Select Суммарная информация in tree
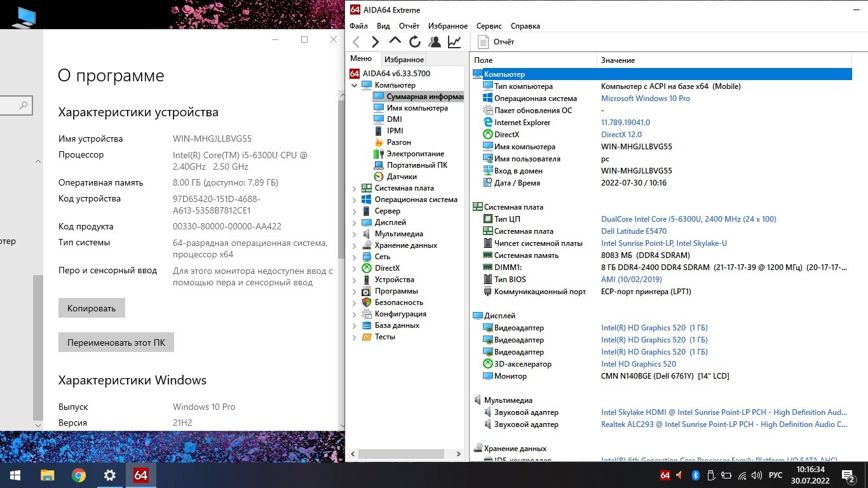The image size is (868, 488). click(x=418, y=97)
